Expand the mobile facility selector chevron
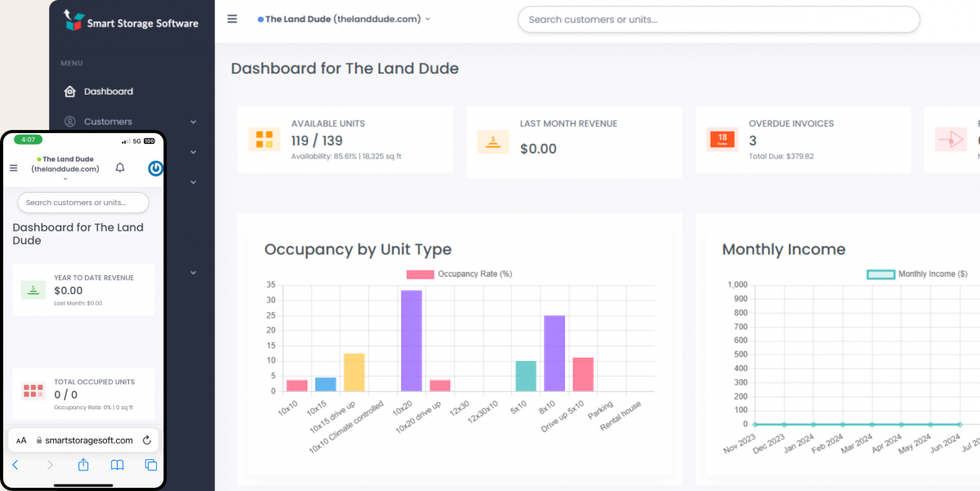Viewport: 980px width, 491px height. click(x=65, y=180)
